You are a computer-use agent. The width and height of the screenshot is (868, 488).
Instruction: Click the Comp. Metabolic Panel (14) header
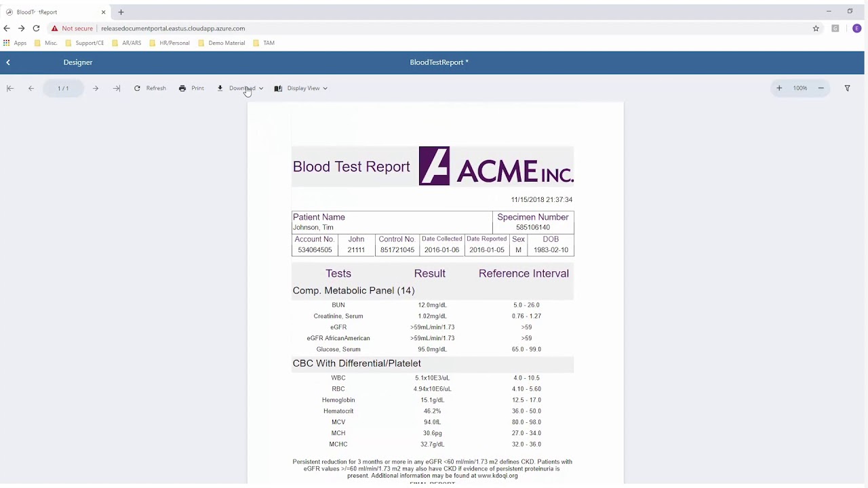pos(353,291)
